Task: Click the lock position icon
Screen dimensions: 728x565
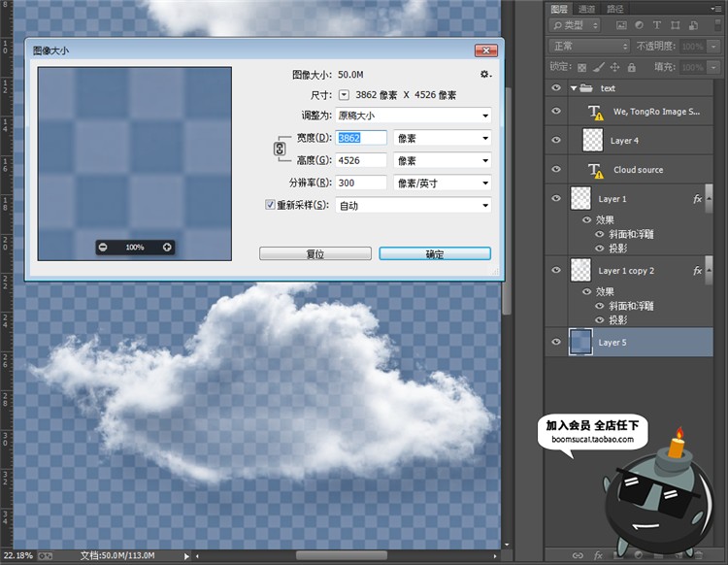Action: pos(613,68)
